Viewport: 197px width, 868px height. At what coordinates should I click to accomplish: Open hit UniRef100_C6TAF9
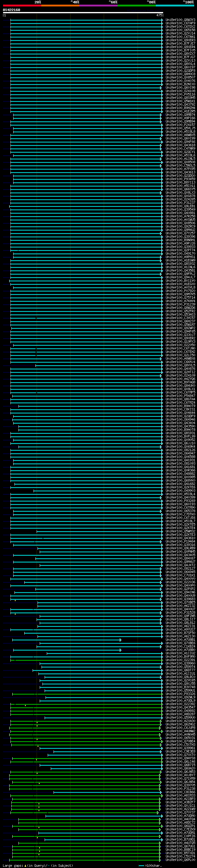coord(180,23)
